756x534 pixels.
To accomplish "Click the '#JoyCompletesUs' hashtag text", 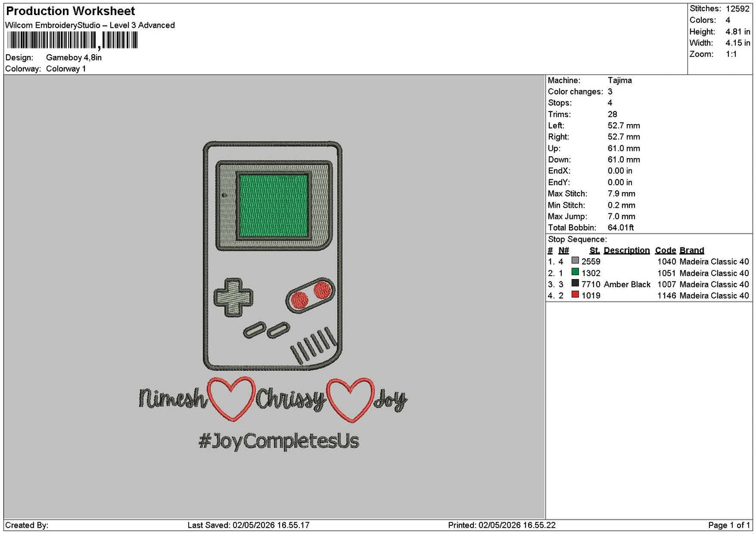I will (x=278, y=442).
